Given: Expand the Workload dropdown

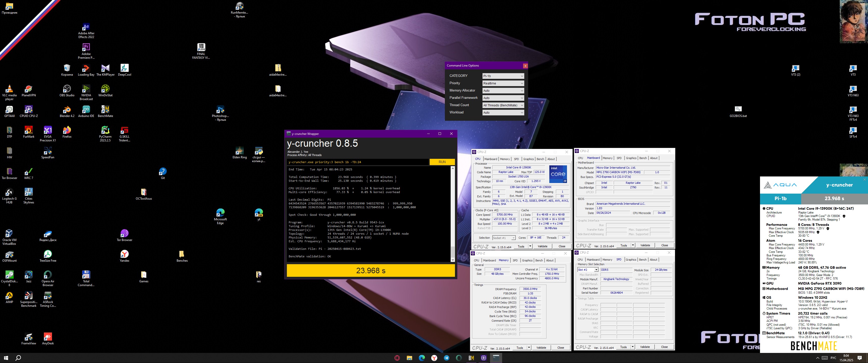Looking at the screenshot, I should 503,112.
